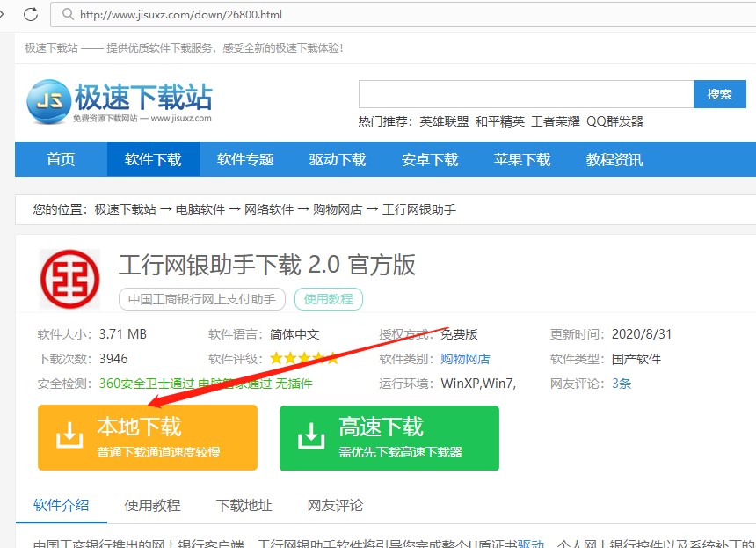Click the 360安全卫士通过 security check text
This screenshot has height=548, width=756.
pos(147,384)
